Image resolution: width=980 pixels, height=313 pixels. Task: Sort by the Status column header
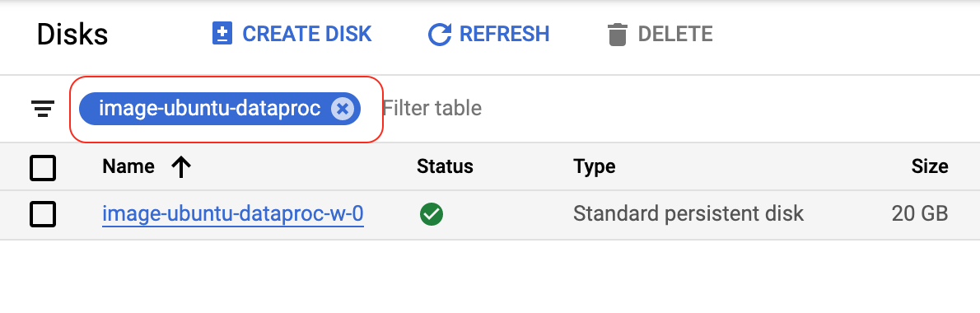[445, 166]
